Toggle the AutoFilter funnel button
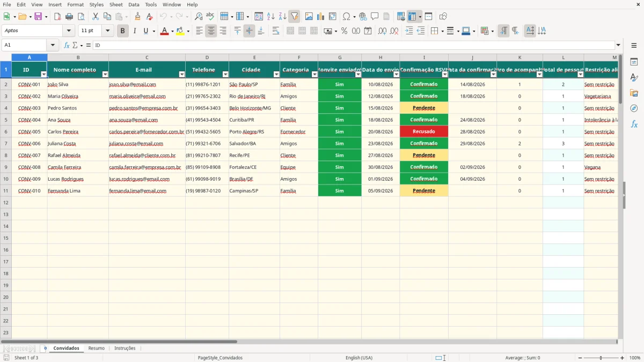 point(295,17)
